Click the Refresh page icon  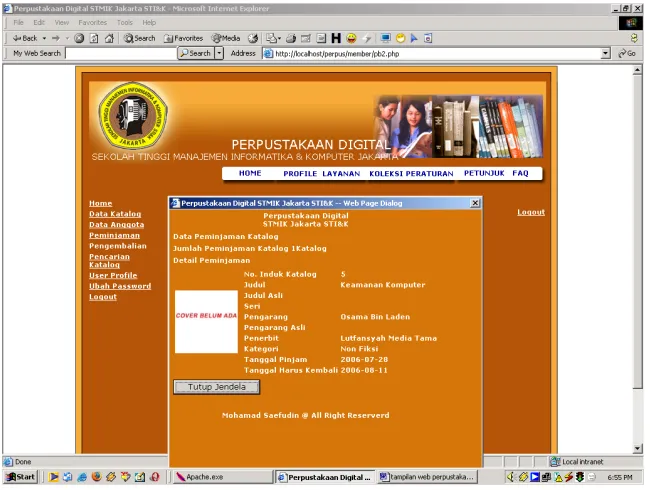click(94, 39)
